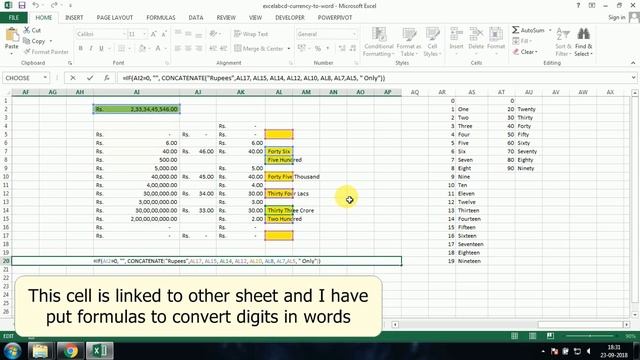Switch to Page Layout view icon
Screen dimensions: 640x360
(532, 336)
